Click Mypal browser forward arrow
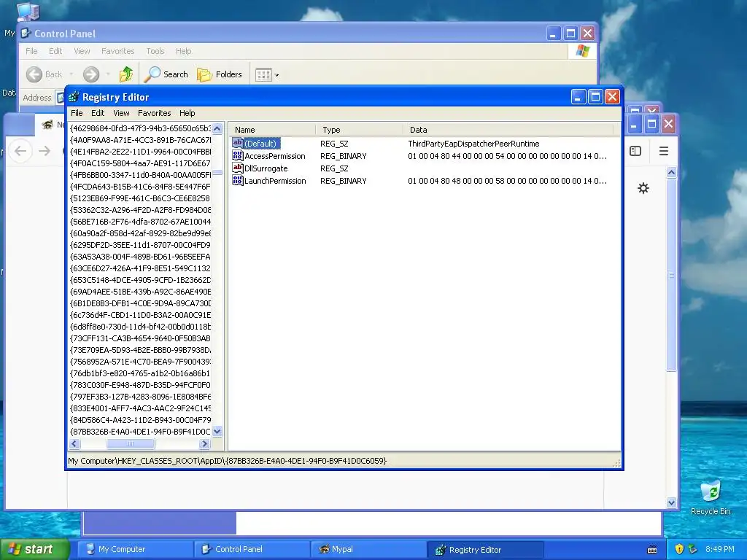The width and height of the screenshot is (747, 560). (x=44, y=151)
